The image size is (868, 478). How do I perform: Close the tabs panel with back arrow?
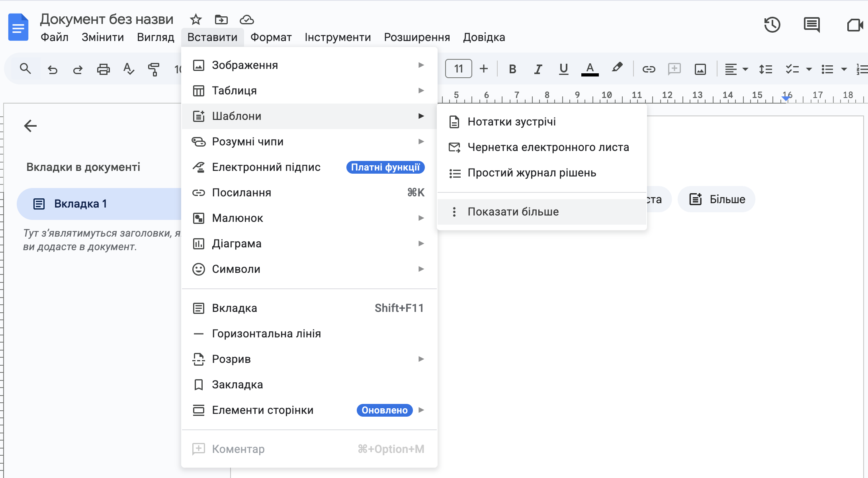pos(30,126)
